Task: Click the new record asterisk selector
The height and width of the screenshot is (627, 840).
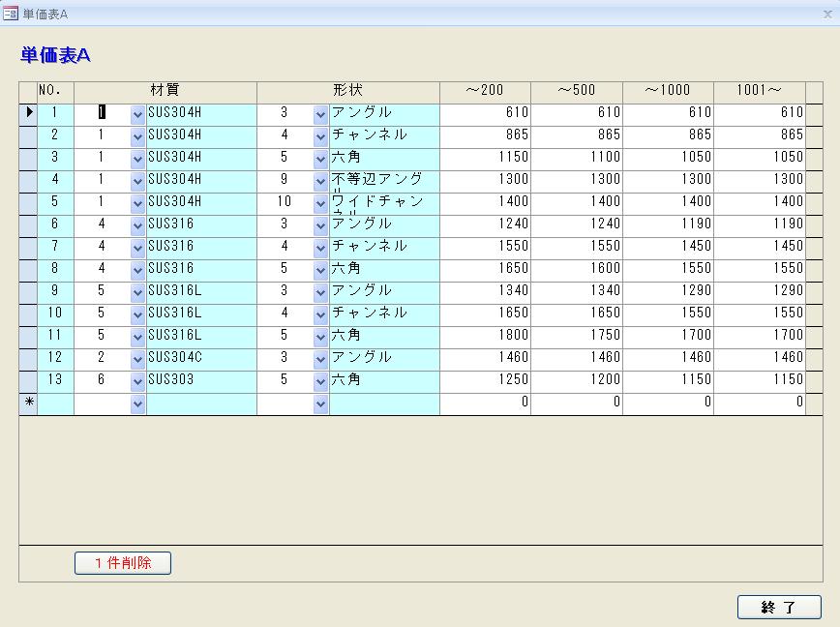Action: 28,403
